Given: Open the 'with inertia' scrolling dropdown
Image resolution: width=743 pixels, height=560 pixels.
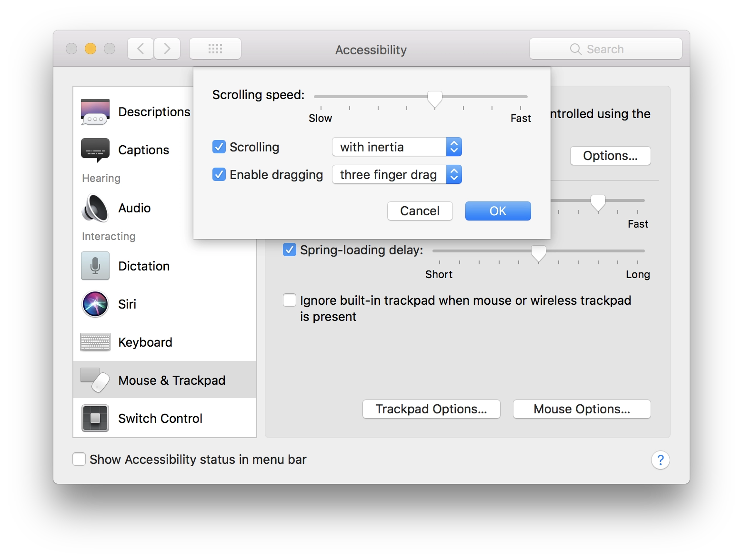Looking at the screenshot, I should click(397, 147).
